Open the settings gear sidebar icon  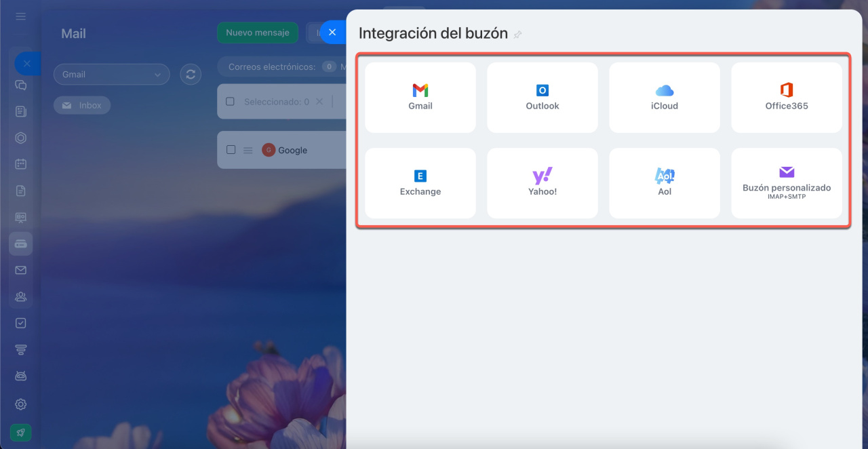pos(21,404)
